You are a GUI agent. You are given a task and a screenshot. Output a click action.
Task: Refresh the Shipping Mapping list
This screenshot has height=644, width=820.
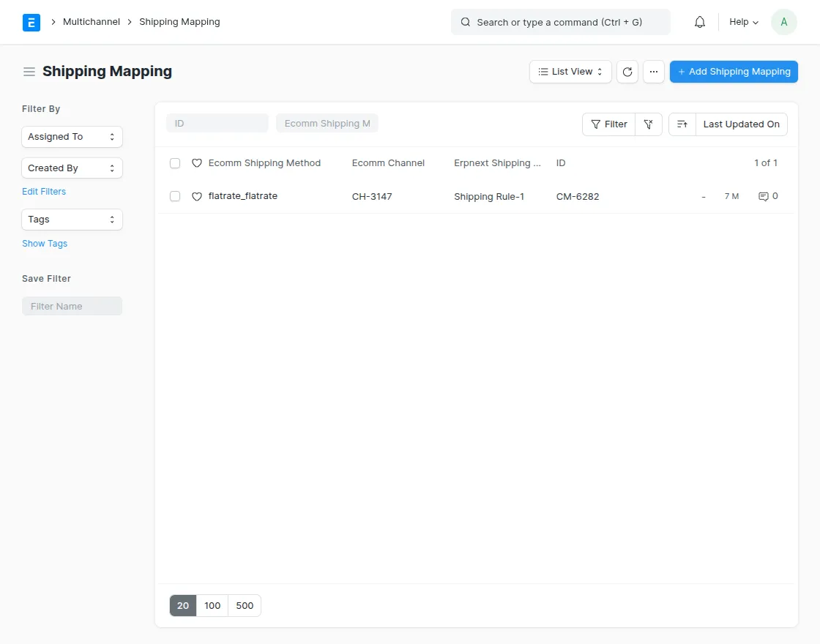(627, 71)
